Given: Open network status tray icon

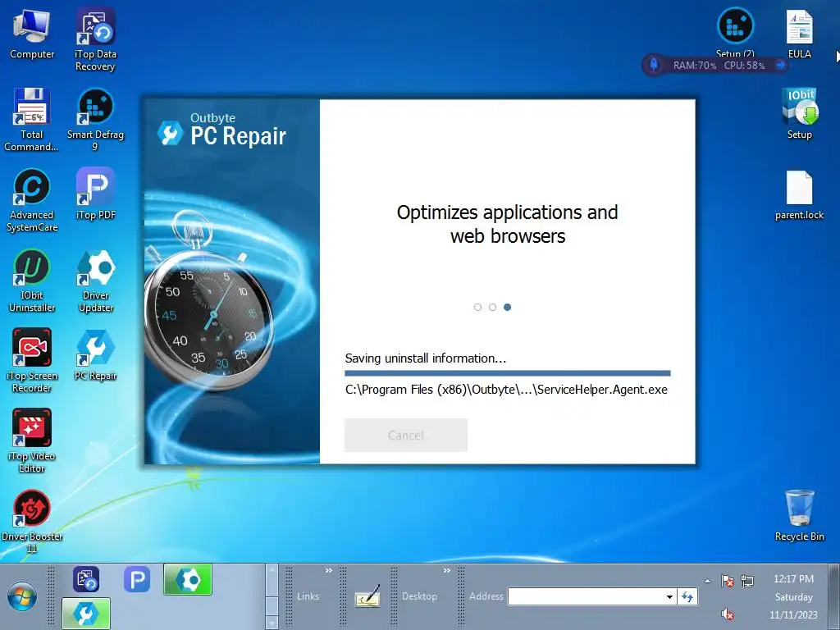Looking at the screenshot, I should (747, 581).
